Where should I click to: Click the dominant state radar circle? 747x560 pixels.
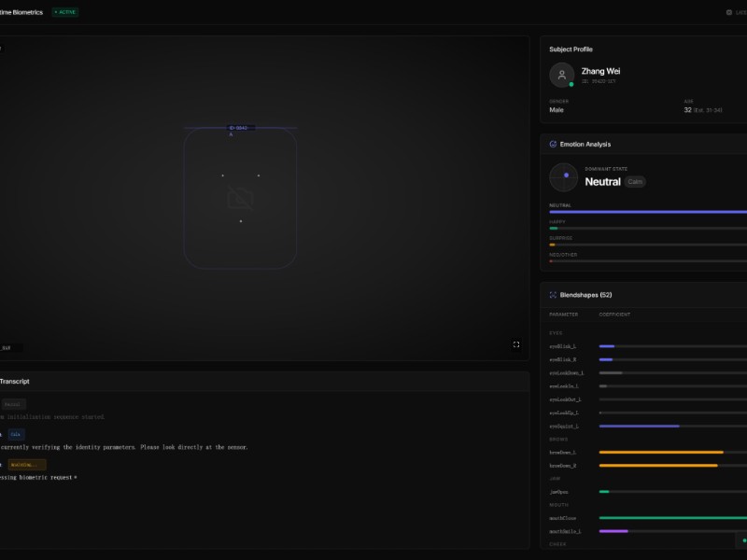tap(564, 176)
